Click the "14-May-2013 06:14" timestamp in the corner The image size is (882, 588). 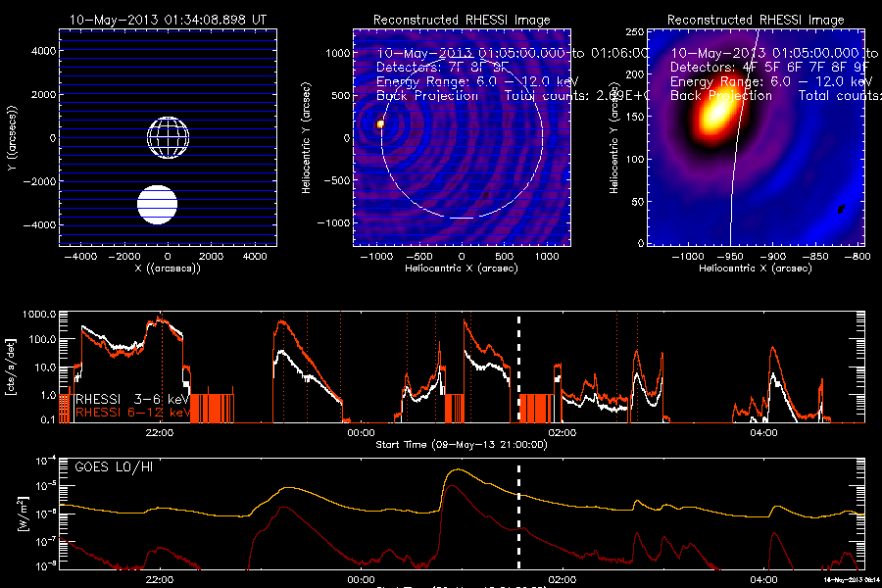(852, 579)
